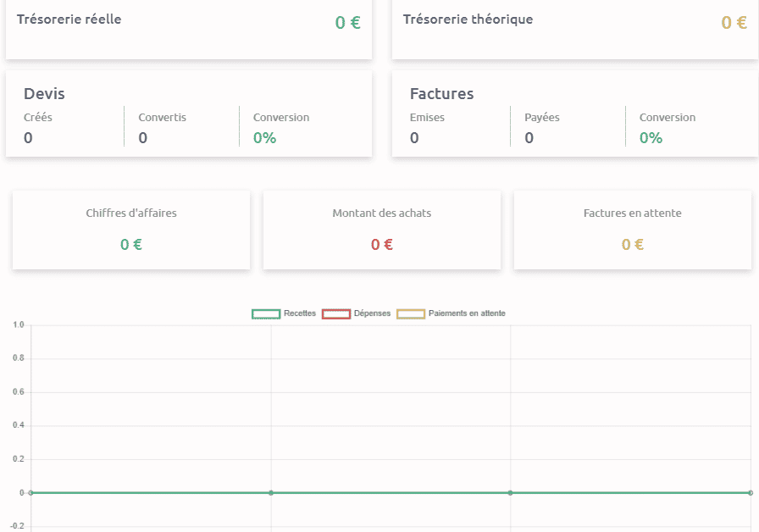759x532 pixels.
Task: Select the Chiffres d'affaires card
Action: [131, 230]
